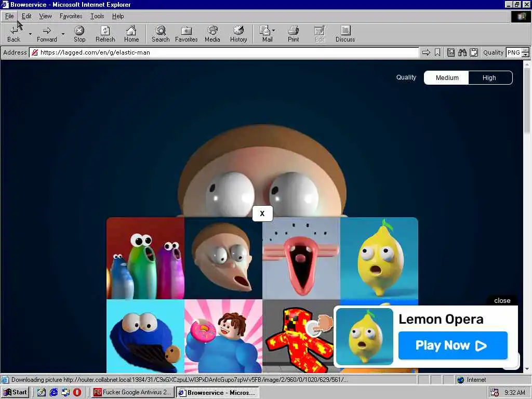Click the Quality PNG stepper up arrow
The width and height of the screenshot is (532, 399).
click(526, 50)
